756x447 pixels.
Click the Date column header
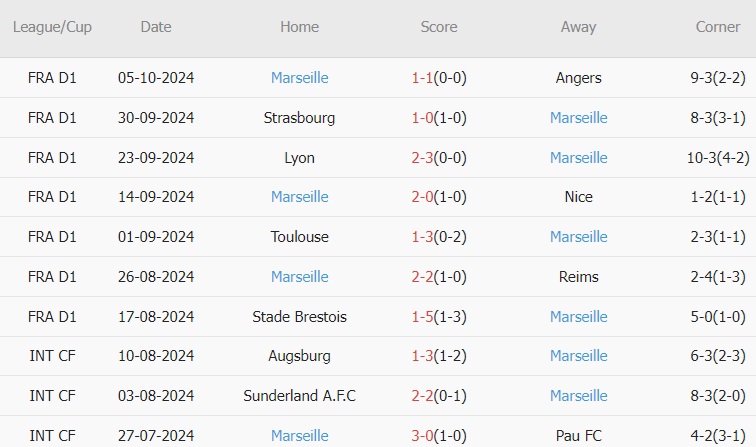click(x=156, y=27)
